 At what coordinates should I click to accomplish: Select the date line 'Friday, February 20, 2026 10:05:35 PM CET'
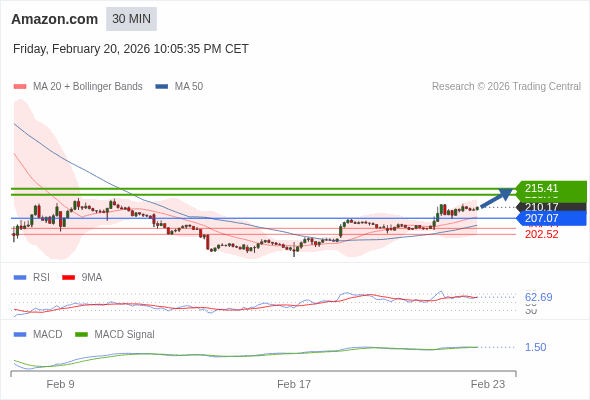tap(131, 49)
